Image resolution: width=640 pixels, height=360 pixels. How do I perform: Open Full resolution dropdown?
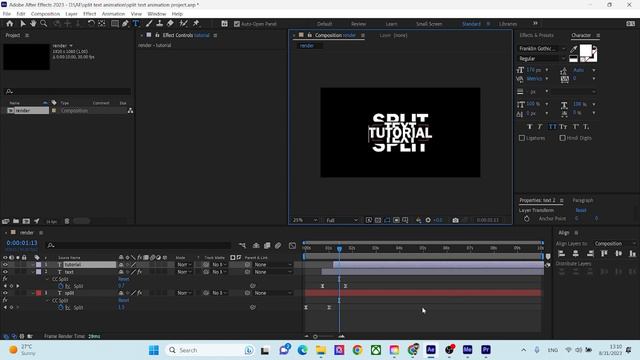pyautogui.click(x=342, y=220)
